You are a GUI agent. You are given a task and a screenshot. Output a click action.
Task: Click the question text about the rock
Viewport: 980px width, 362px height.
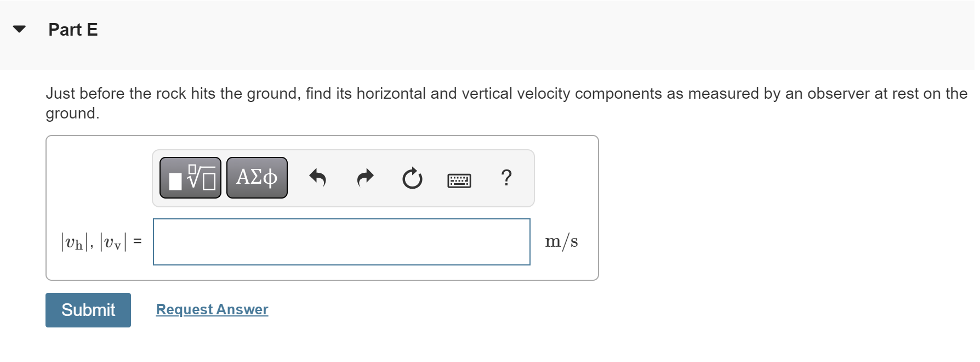[x=506, y=103]
